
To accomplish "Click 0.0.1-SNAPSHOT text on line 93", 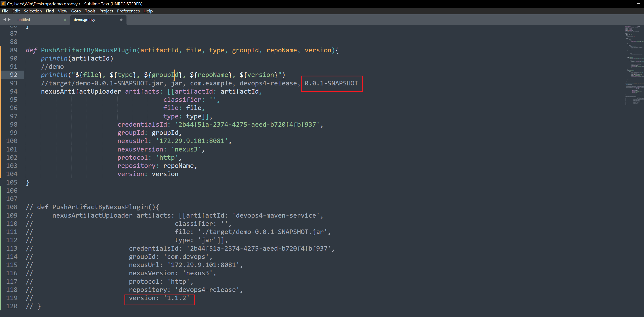I will [x=331, y=83].
